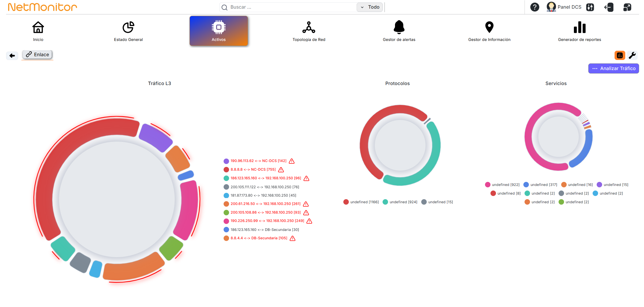Click legend text 200.105.108.86 <-> 192.168.100.250 [93]

pyautogui.click(x=265, y=212)
